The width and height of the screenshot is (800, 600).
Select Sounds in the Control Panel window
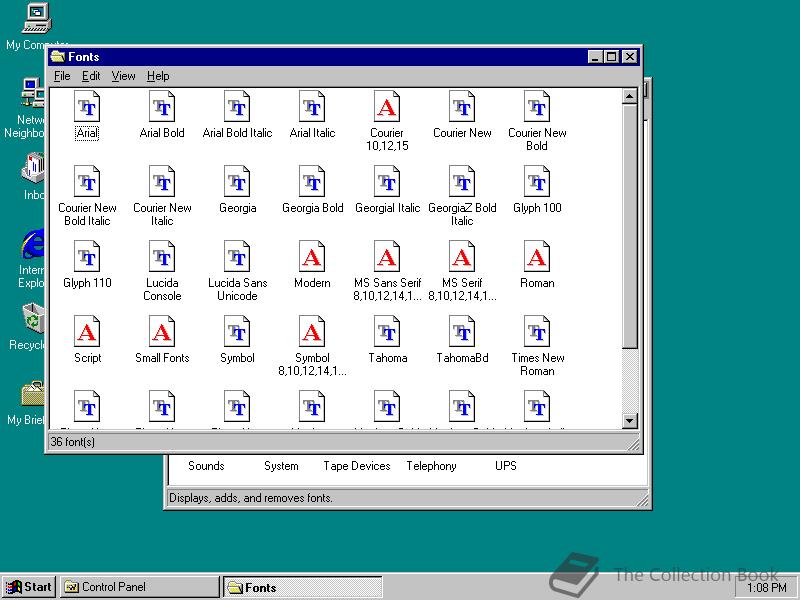206,466
